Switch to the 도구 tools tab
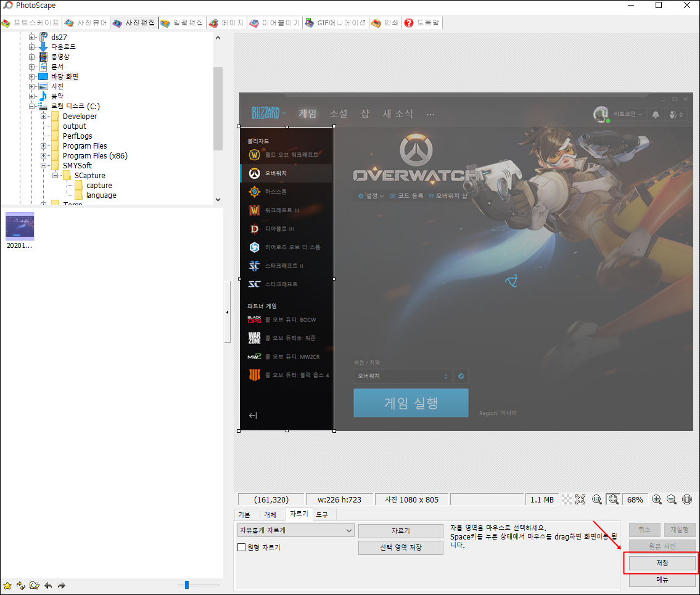The image size is (700, 595). [322, 515]
